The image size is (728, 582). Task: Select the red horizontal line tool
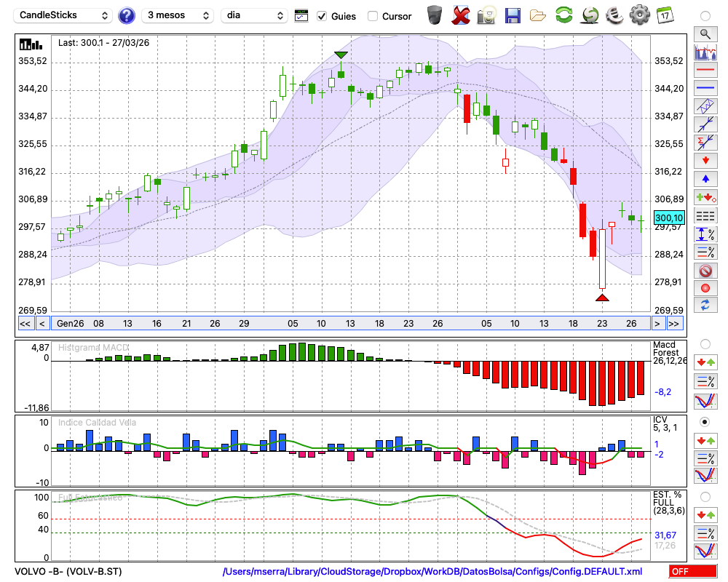click(x=705, y=71)
